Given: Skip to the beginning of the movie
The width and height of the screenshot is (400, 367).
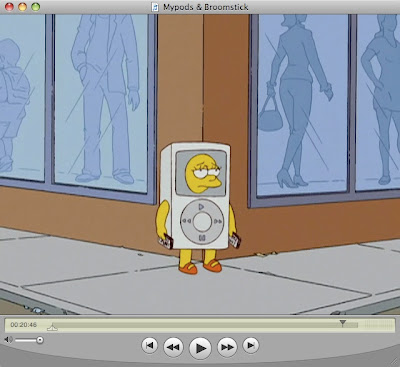Looking at the screenshot, I should pos(150,345).
